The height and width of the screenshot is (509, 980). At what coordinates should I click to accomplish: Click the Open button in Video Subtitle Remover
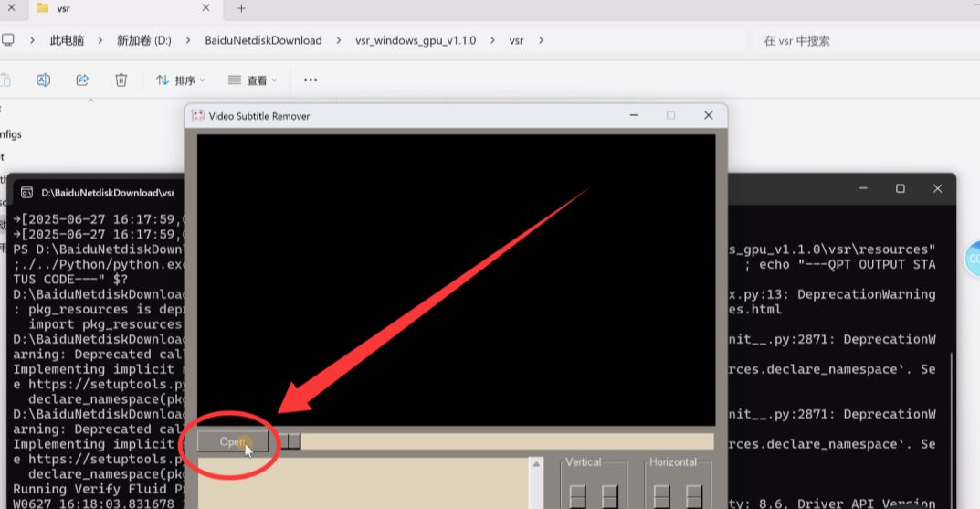click(x=233, y=441)
